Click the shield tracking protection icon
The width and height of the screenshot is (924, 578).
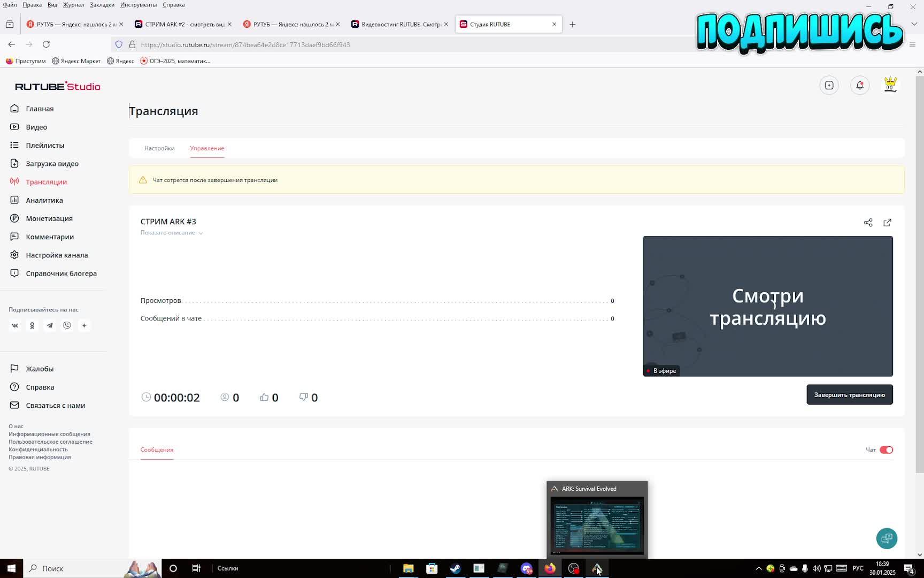119,44
